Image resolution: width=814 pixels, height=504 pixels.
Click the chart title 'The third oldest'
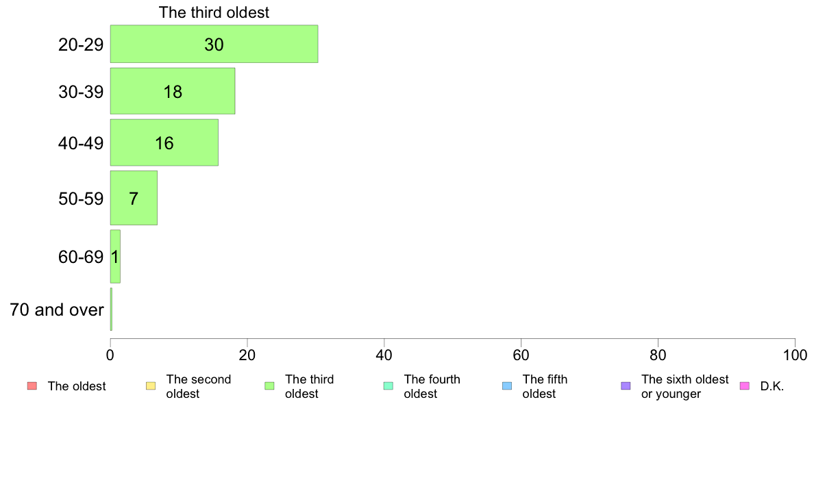click(x=214, y=12)
